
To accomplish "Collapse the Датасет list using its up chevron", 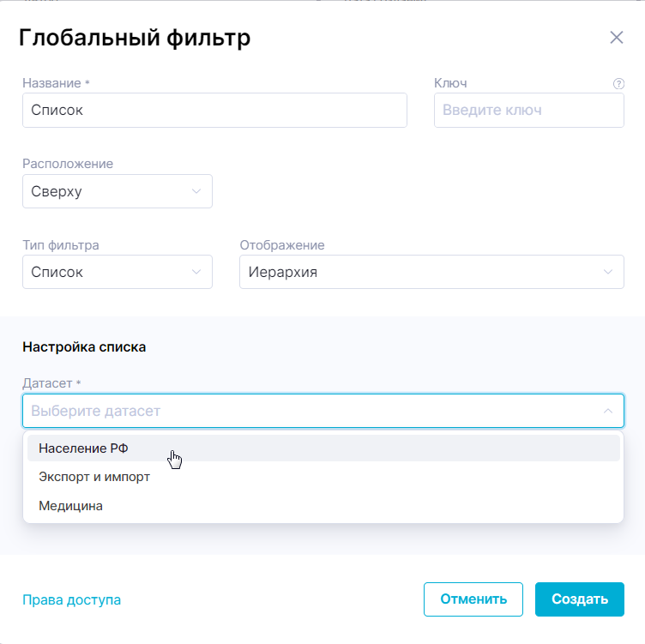I will tap(607, 411).
